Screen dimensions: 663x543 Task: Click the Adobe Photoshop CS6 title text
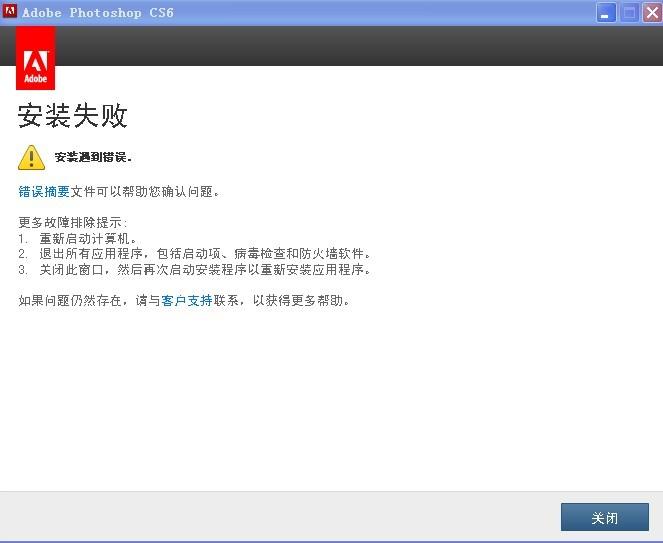pyautogui.click(x=98, y=13)
